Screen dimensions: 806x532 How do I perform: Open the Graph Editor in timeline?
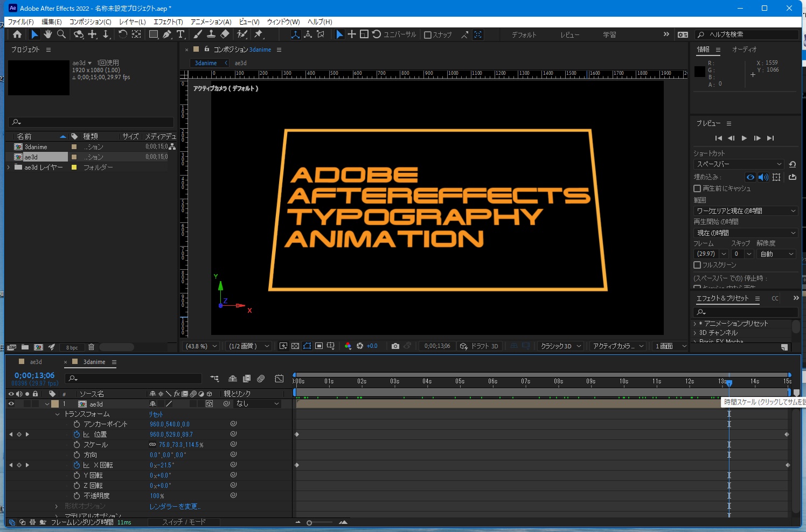pos(279,379)
